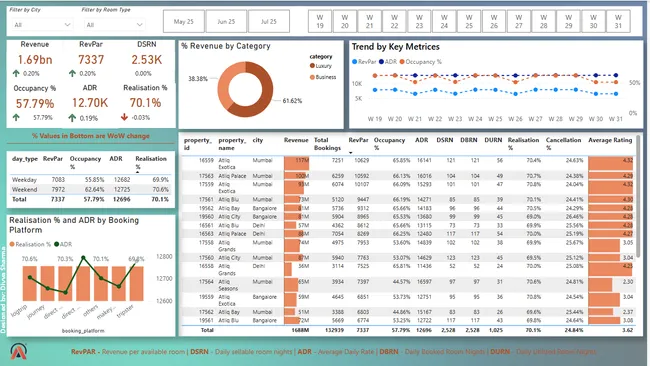Click the Occupancy % legend marker in trend chart
Image resolution: width=650 pixels, height=366 pixels.
coord(402,62)
